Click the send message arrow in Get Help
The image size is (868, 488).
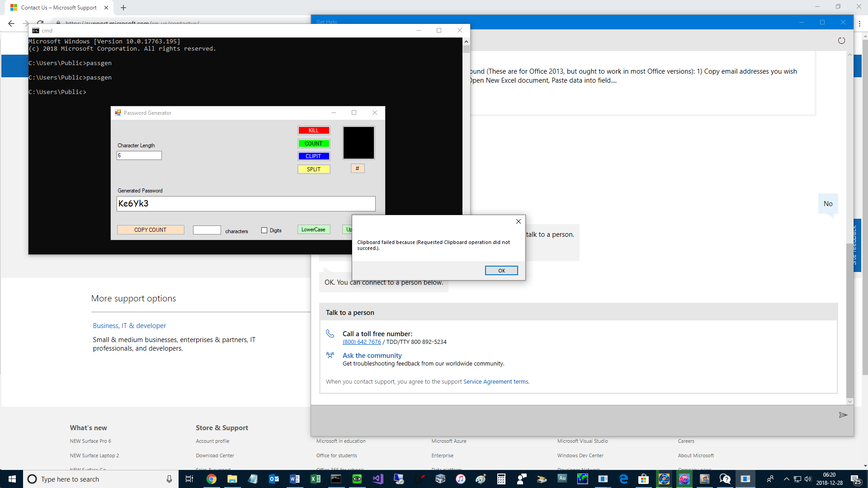click(x=843, y=415)
